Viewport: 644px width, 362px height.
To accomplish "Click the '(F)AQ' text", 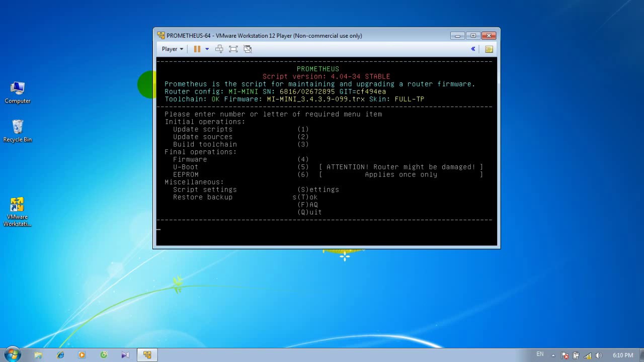I will 307,205.
